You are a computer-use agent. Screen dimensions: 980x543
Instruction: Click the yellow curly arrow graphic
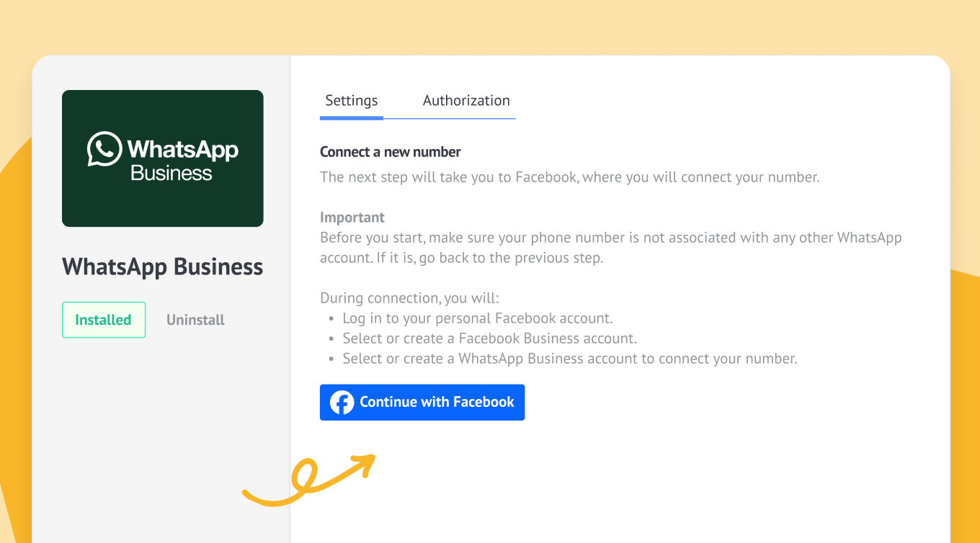coord(309,479)
